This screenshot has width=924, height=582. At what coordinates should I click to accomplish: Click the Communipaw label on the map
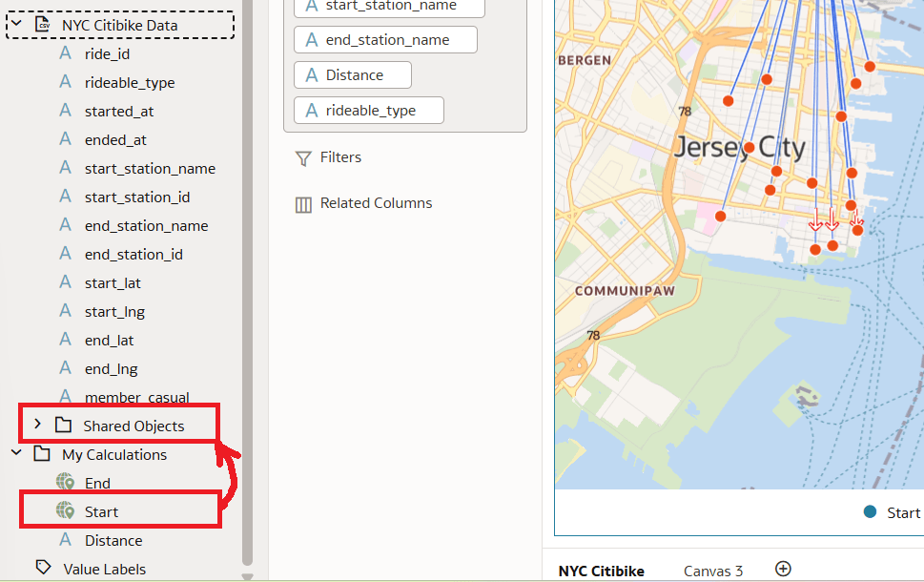click(x=625, y=291)
